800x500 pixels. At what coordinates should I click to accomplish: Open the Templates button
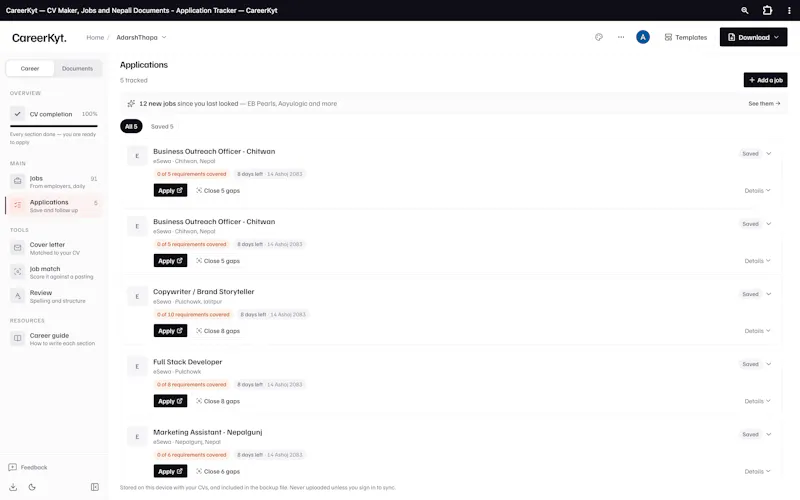tap(685, 37)
